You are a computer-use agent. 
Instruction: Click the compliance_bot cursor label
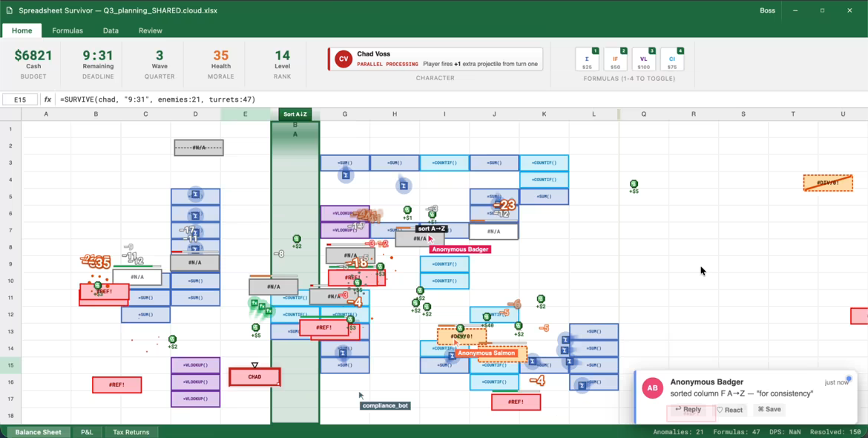(385, 406)
